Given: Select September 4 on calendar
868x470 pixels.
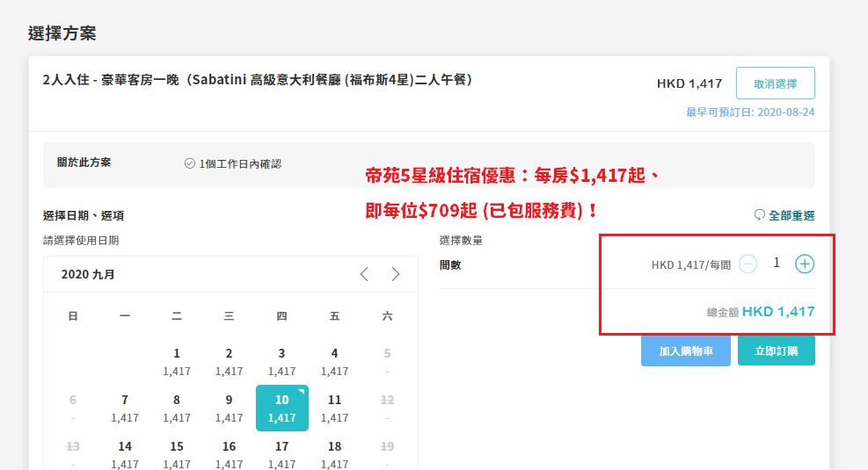Looking at the screenshot, I should coord(334,362).
